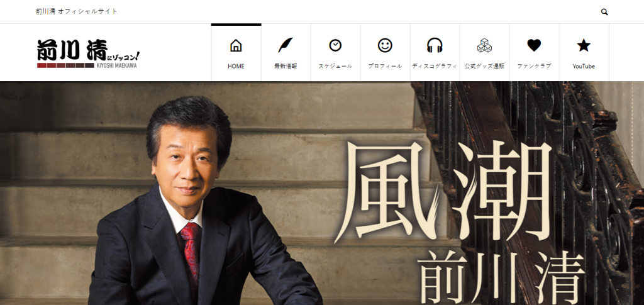Open the 公式グッズ通販 text link
Image resolution: width=644 pixels, height=305 pixels.
[484, 66]
